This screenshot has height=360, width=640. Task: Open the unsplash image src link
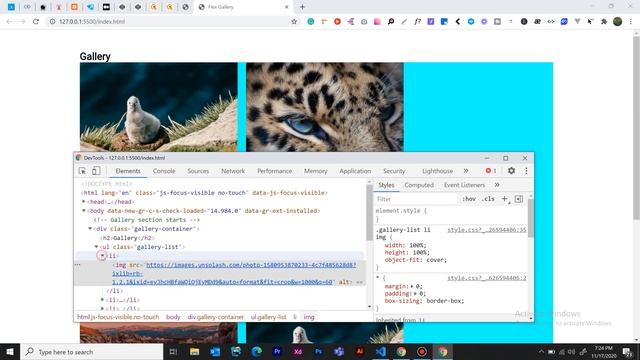234,273
